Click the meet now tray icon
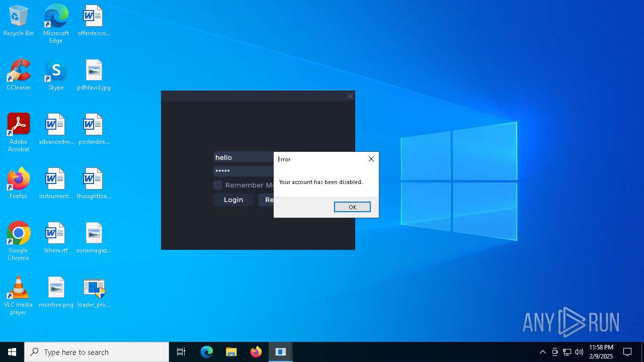Screen dimensions: 644x362 pos(555,352)
